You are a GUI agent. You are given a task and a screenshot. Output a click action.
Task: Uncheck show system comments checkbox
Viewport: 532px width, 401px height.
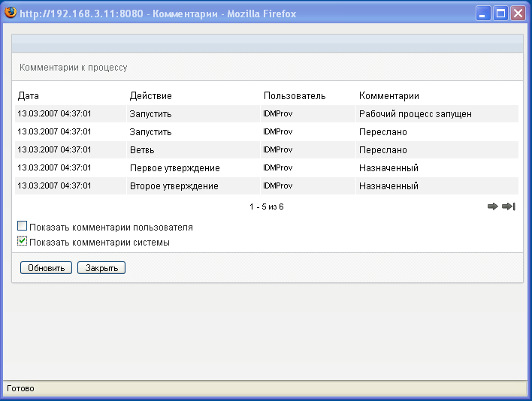(x=23, y=242)
